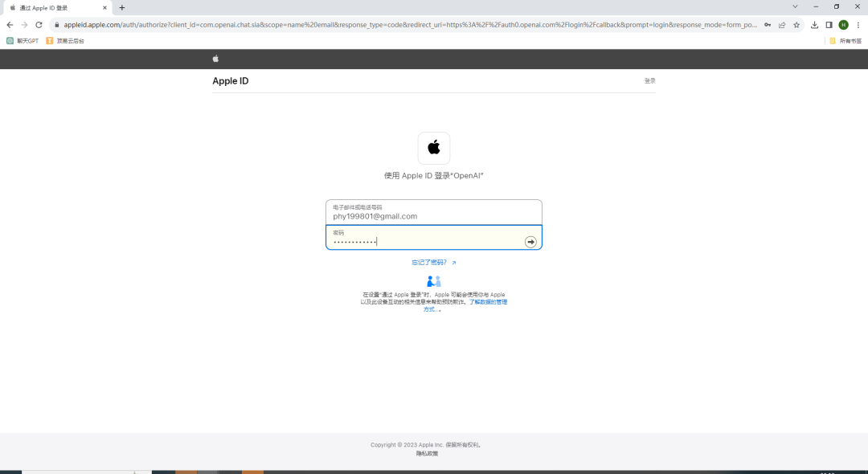Click the large centered Apple logo
This screenshot has width=868, height=474.
coord(434,148)
